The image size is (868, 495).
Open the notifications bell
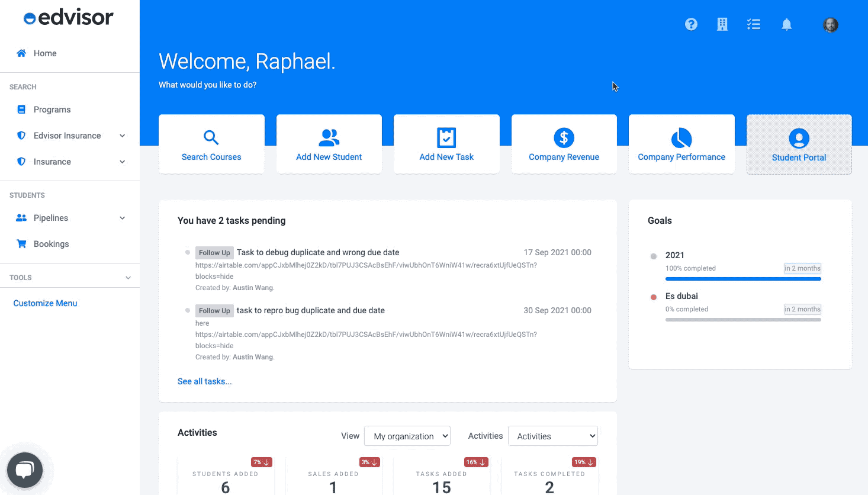tap(786, 24)
